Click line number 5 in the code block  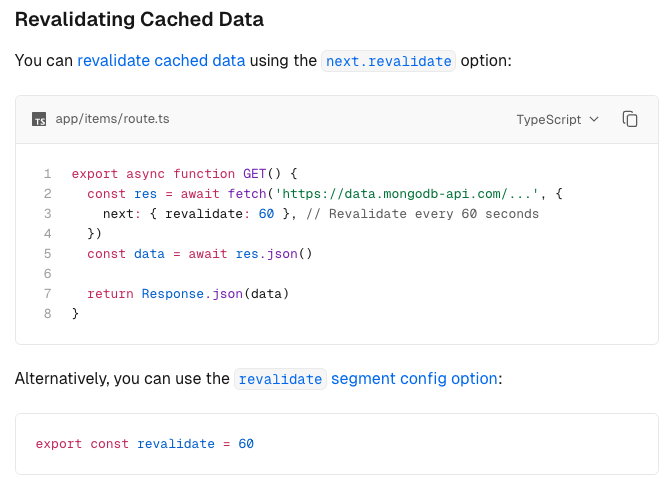(47, 254)
